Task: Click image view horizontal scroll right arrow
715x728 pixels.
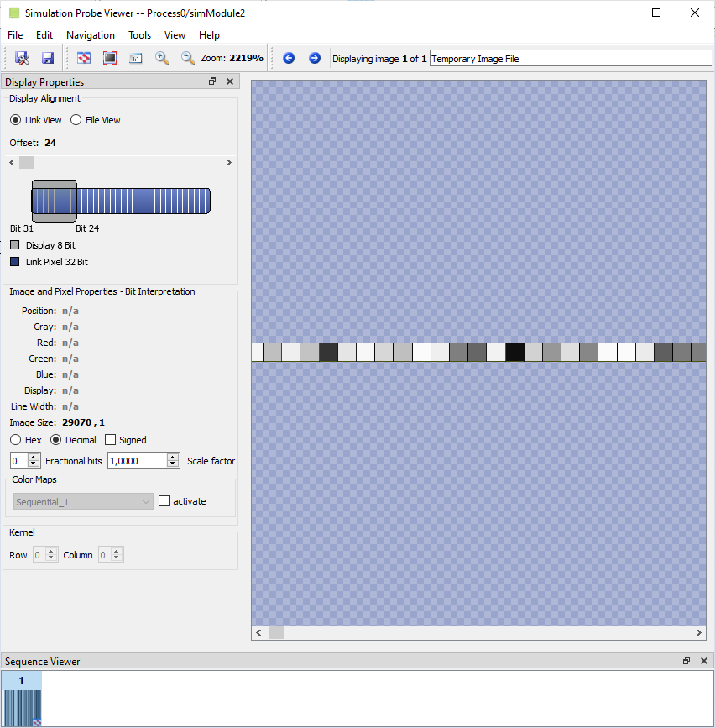Action: click(699, 633)
